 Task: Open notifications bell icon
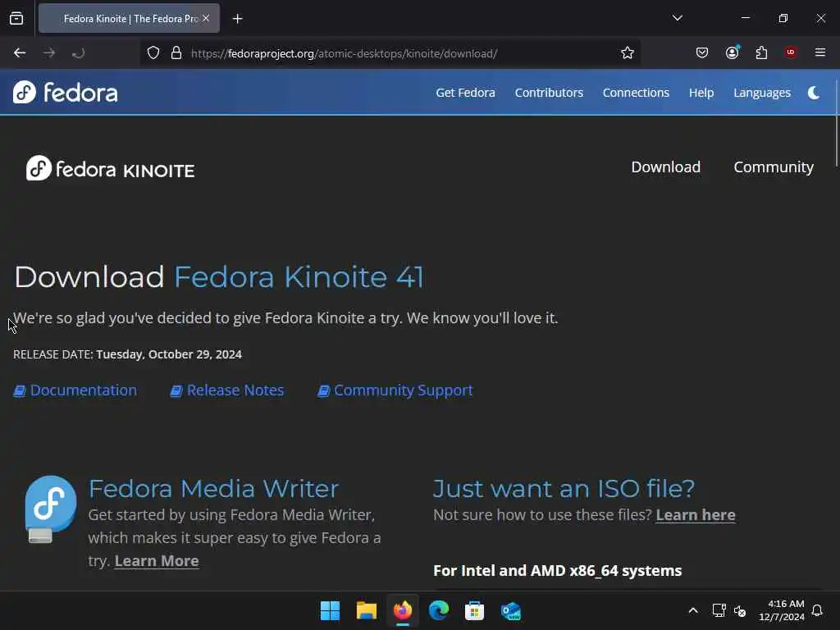pyautogui.click(x=817, y=610)
